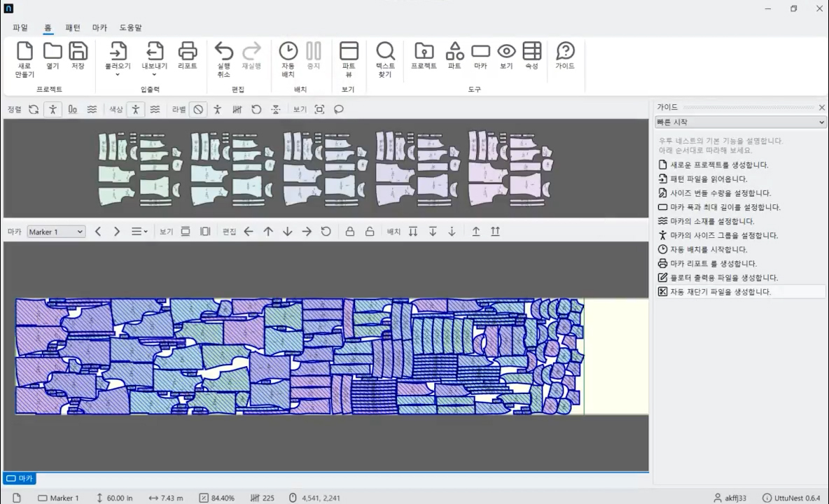
Task: Click guide step 자동 재단기 파일을 생성합니다
Action: (x=720, y=292)
